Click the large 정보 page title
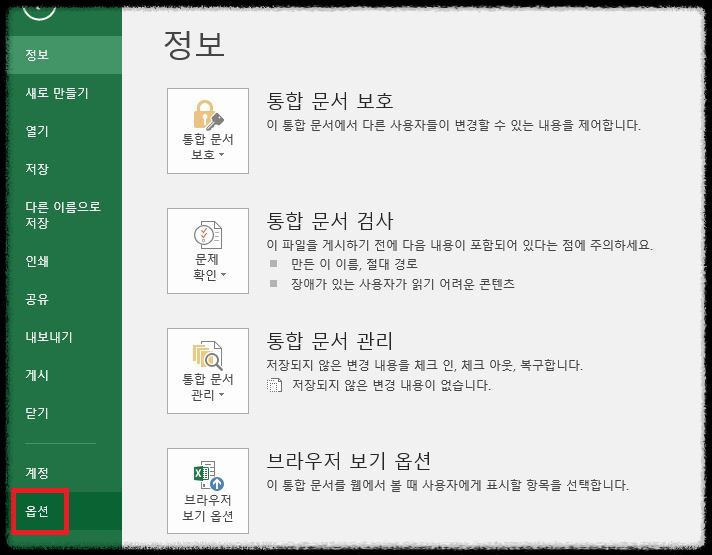712x555 pixels. tap(194, 45)
